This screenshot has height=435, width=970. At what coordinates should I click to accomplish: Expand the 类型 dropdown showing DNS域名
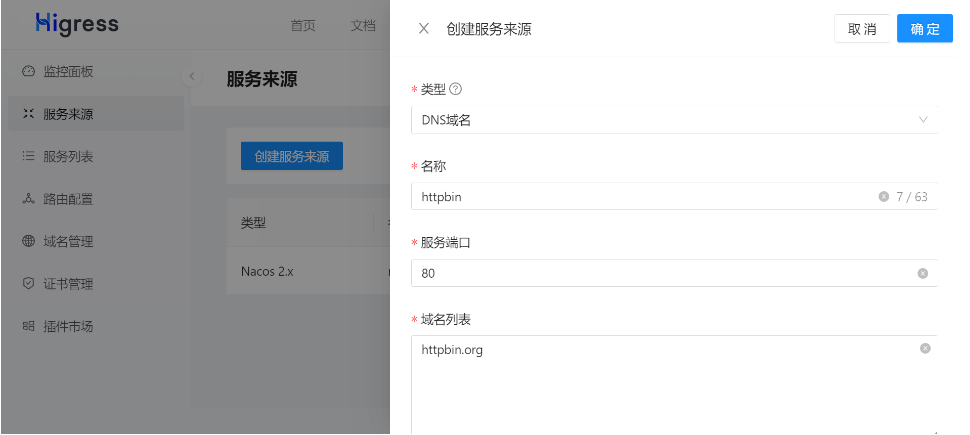(673, 120)
